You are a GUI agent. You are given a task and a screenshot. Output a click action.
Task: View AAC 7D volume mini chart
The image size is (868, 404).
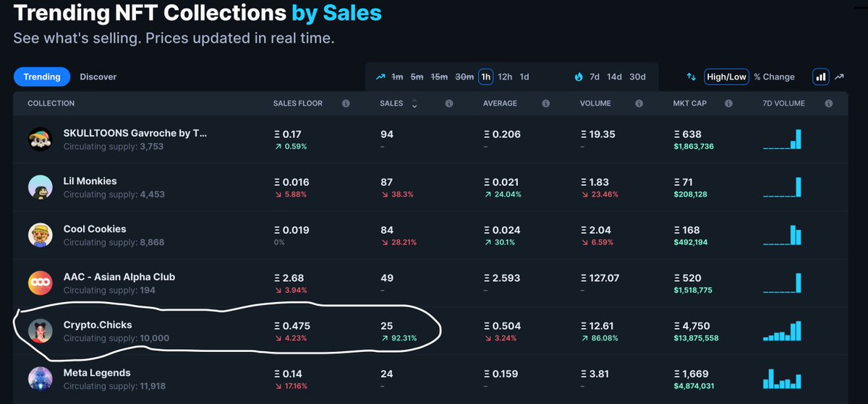click(x=782, y=283)
